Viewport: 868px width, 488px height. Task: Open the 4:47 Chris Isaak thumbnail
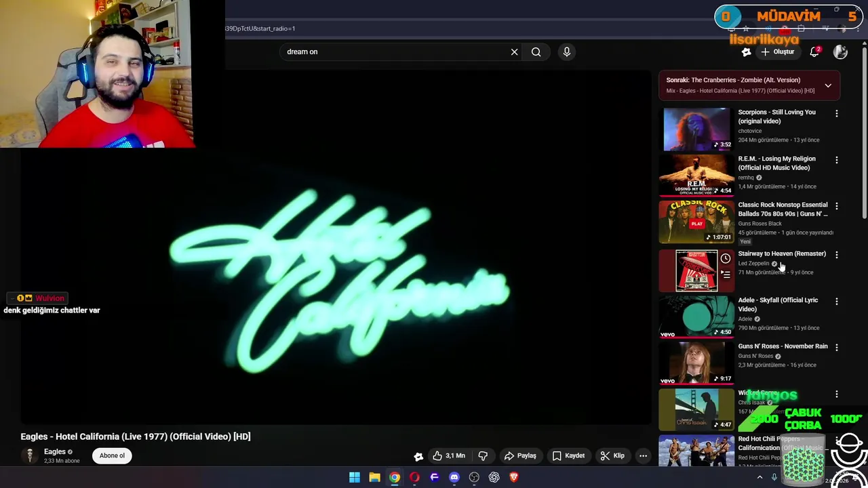[696, 409]
